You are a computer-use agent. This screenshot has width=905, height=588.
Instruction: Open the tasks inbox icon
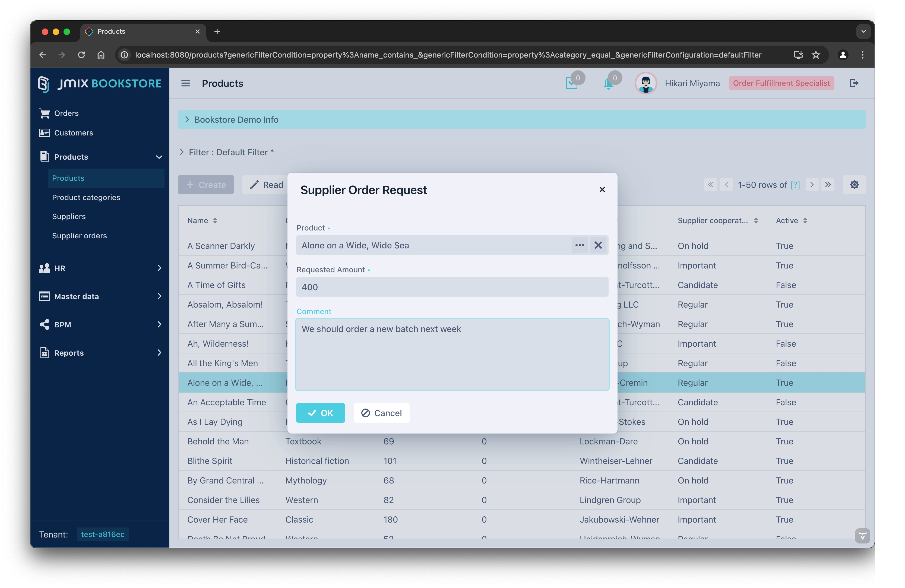571,84
